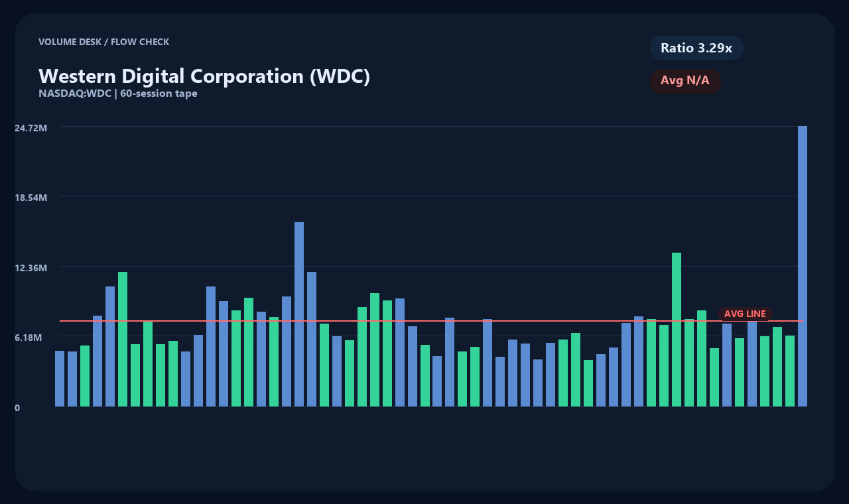
Task: Select the tallest green volume bar
Action: [677, 330]
